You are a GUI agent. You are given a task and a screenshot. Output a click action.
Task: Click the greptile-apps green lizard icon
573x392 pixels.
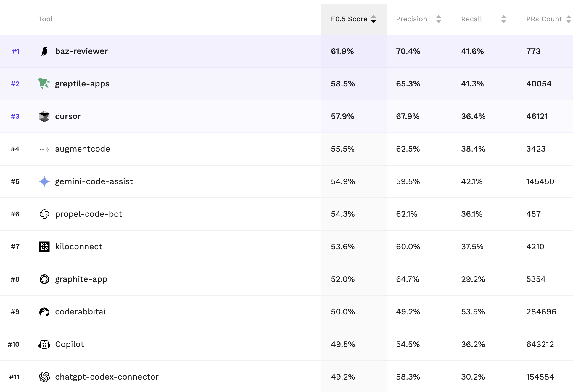tap(44, 83)
